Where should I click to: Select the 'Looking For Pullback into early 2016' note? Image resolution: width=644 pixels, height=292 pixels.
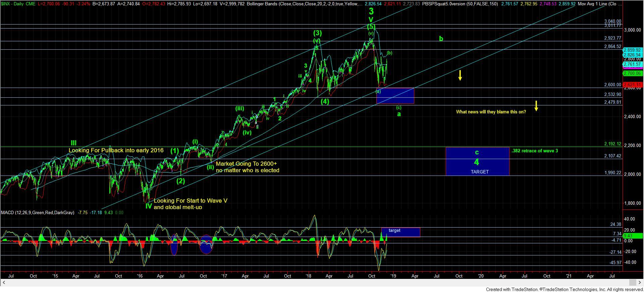tap(116, 150)
